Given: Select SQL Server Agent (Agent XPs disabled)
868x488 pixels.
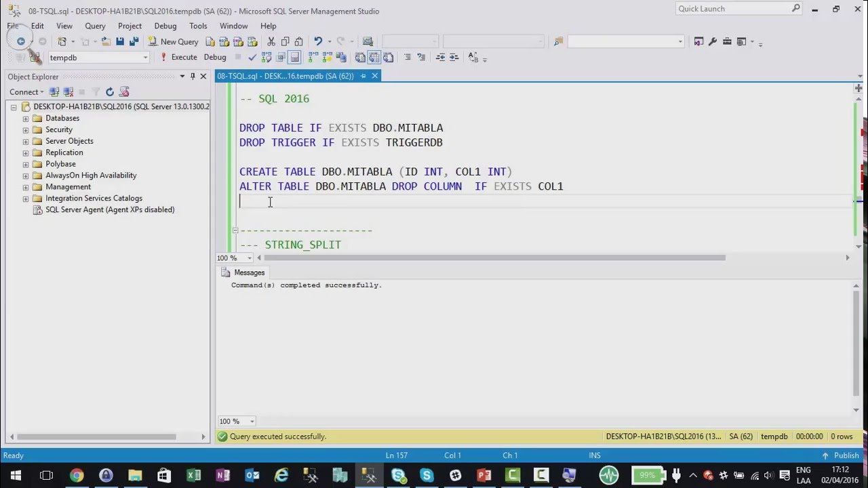Looking at the screenshot, I should pos(110,209).
